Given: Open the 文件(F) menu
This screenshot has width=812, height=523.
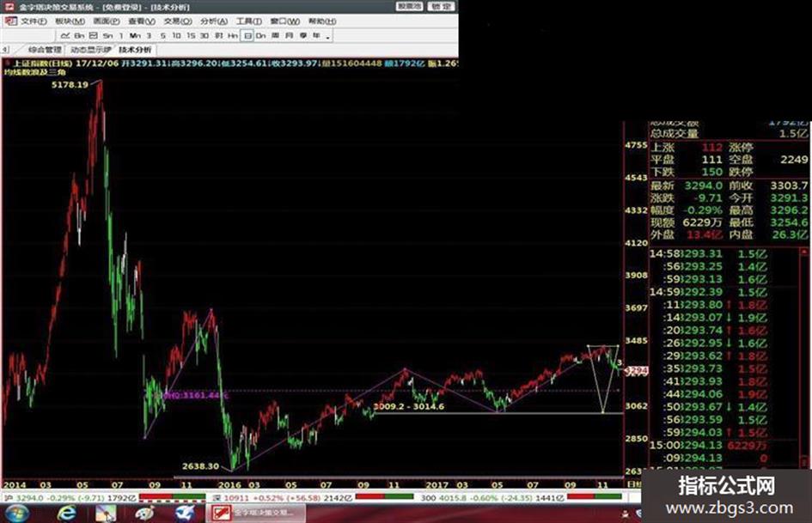Looking at the screenshot, I should [x=34, y=21].
